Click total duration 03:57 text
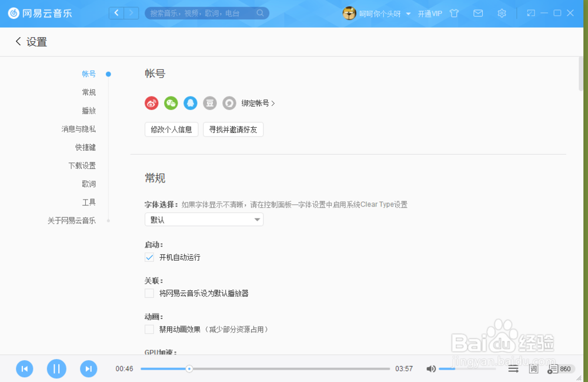 [x=404, y=369]
